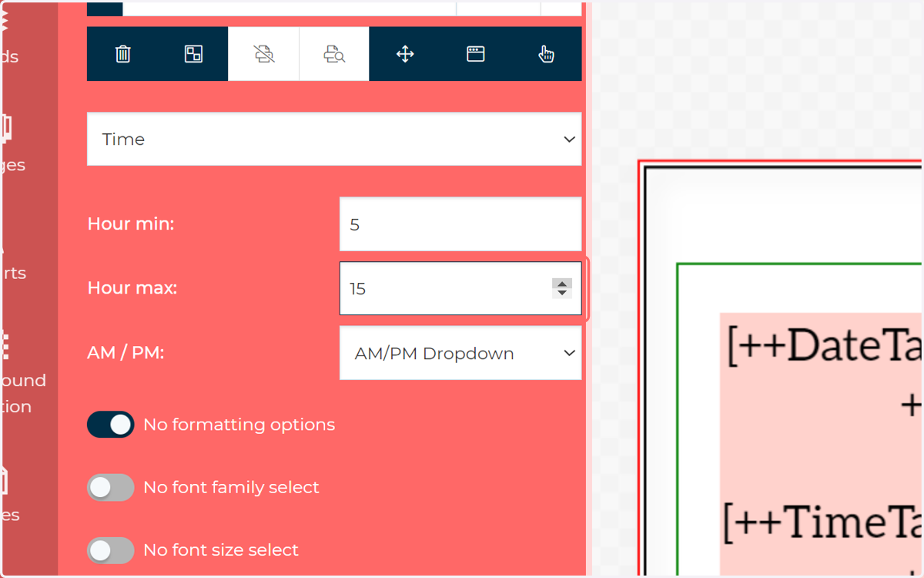
Task: Click the pointing hand icon
Action: tap(546, 54)
